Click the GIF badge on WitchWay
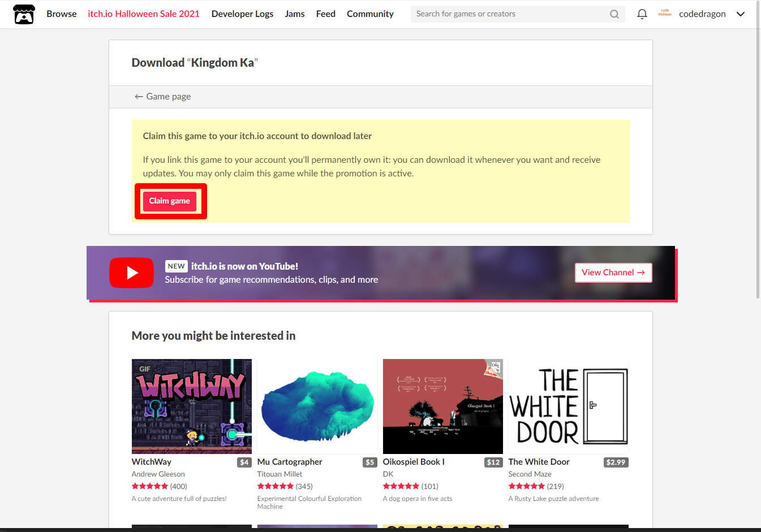Screen dimensions: 761x532 point(145,369)
